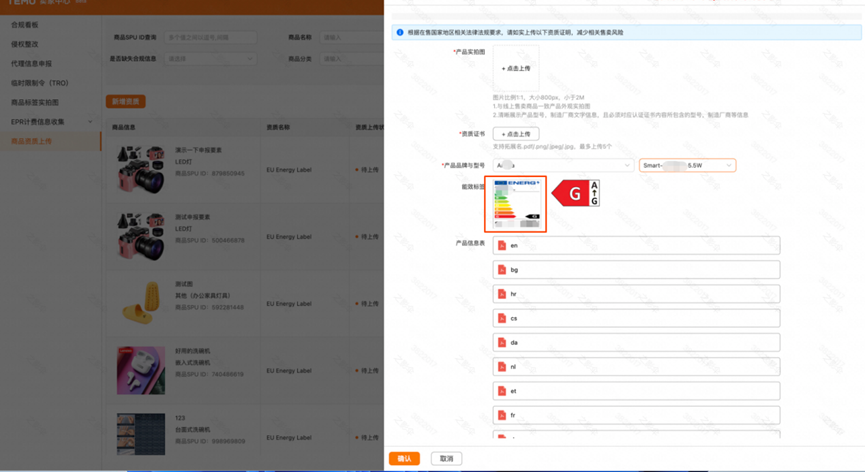Screen dimensions: 865x472
Task: Click SPU ID 592281448 text
Action: tap(210, 308)
